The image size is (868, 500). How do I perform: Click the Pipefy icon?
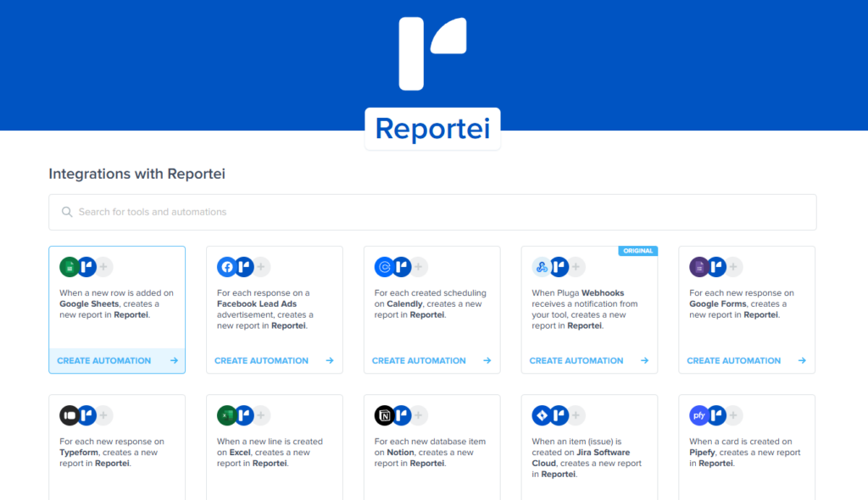point(700,415)
